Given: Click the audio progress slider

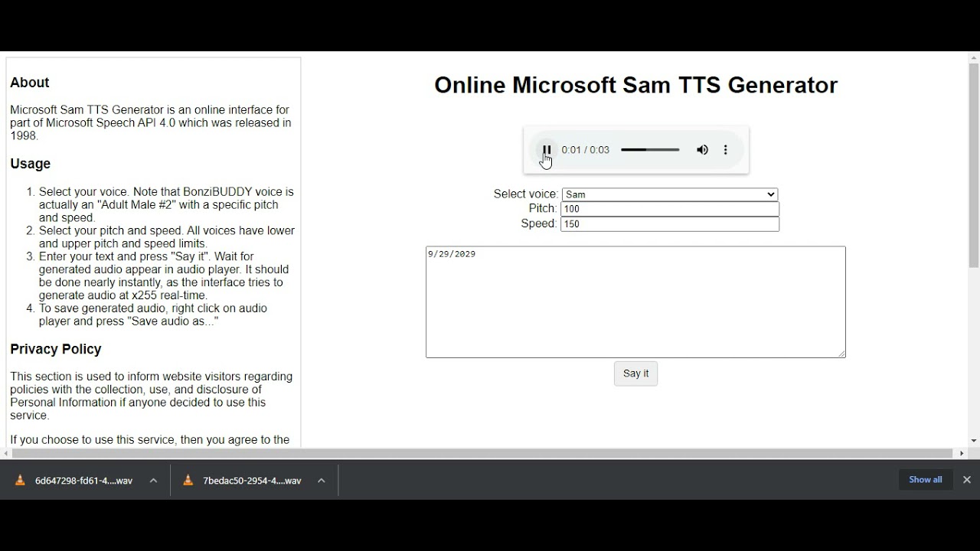Looking at the screenshot, I should click(650, 150).
